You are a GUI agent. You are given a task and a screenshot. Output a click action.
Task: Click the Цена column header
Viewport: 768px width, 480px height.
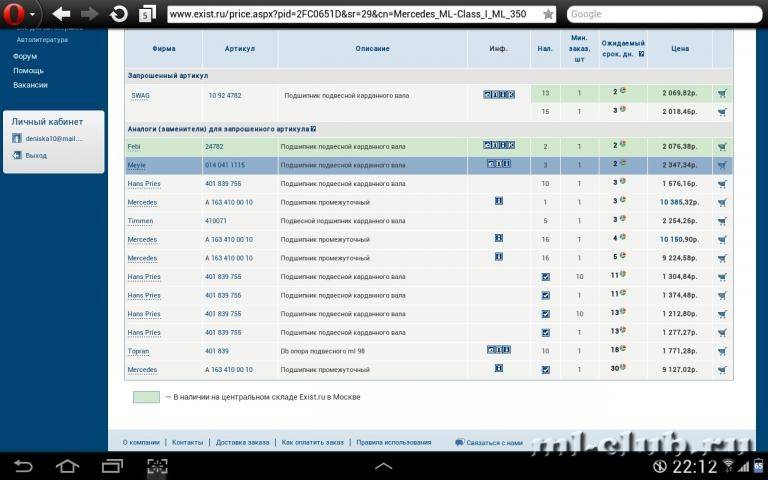point(680,48)
